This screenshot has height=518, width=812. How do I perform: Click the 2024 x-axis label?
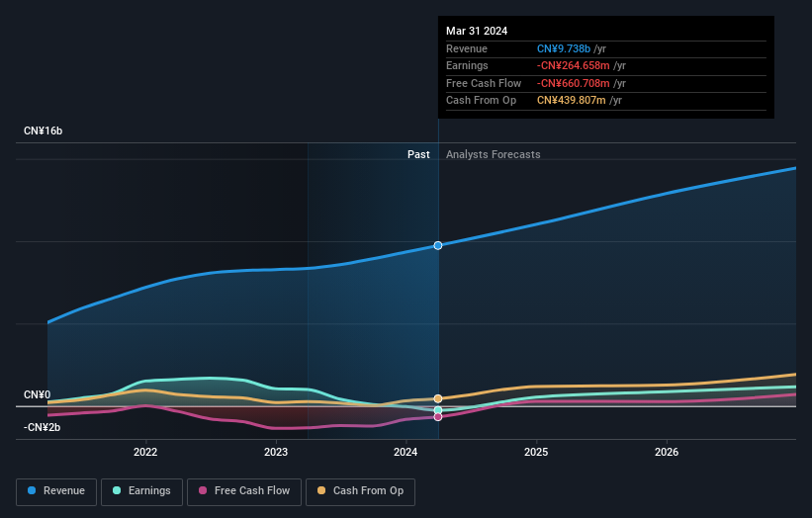point(406,452)
